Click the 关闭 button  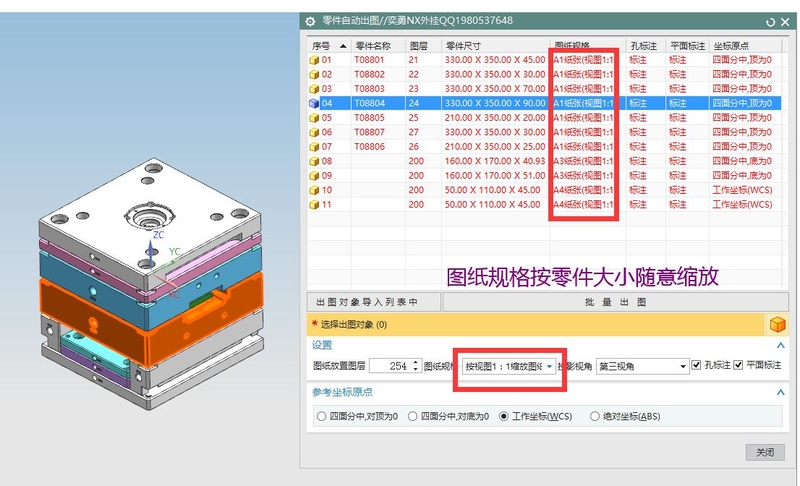click(765, 452)
